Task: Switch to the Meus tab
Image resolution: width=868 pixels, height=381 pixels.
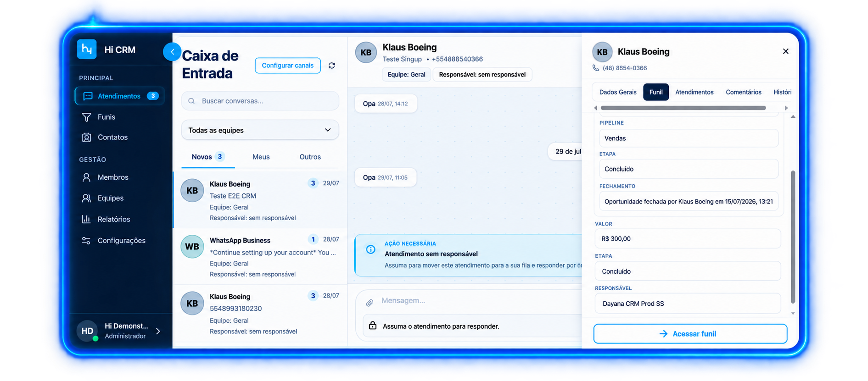Action: click(261, 157)
